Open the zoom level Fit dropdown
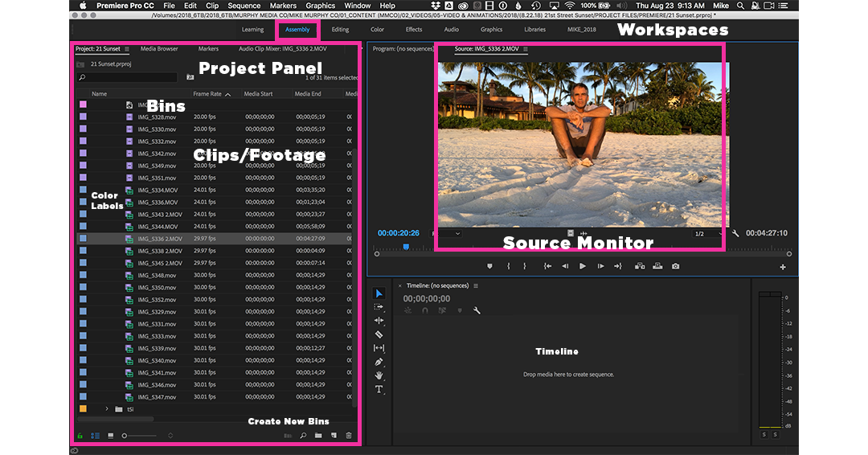Viewport: 868px width, 455px height. pos(446,234)
